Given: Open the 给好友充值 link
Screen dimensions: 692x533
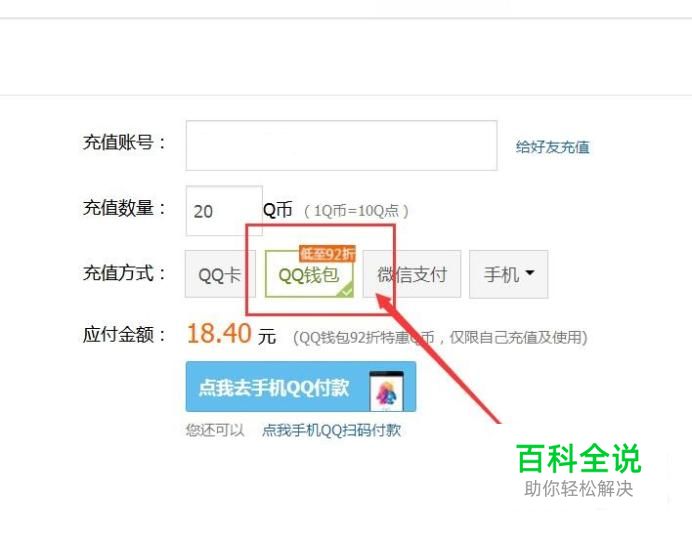Looking at the screenshot, I should coord(553,147).
